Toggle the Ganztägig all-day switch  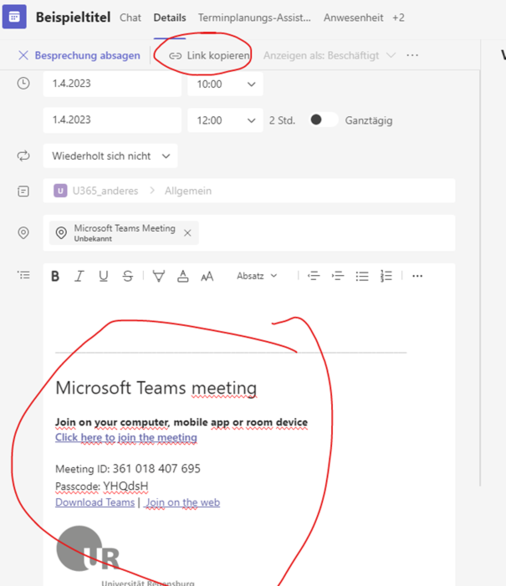pyautogui.click(x=324, y=120)
